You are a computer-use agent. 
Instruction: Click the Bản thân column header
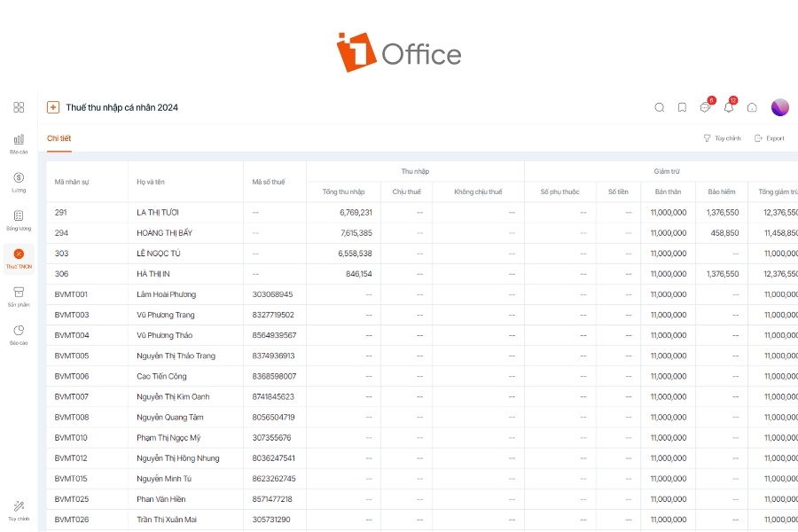click(x=669, y=192)
